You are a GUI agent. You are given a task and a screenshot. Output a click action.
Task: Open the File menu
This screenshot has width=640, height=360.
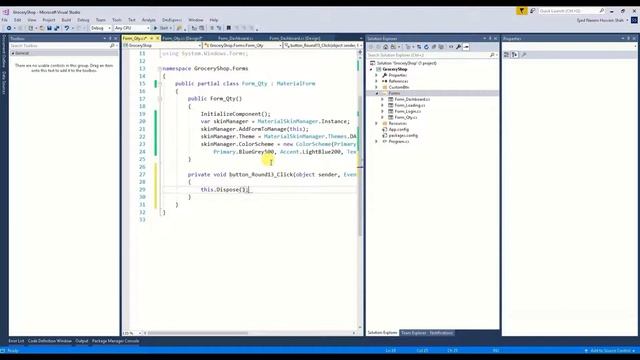click(4, 20)
